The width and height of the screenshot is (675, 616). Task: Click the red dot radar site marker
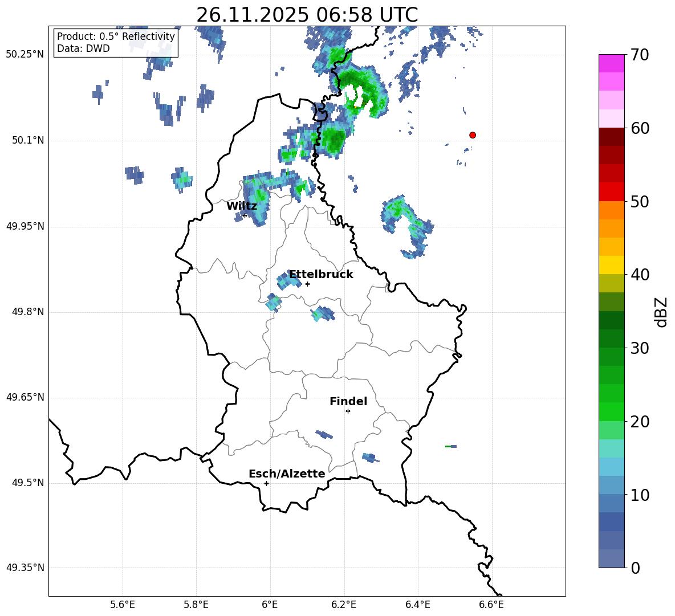[x=472, y=135]
